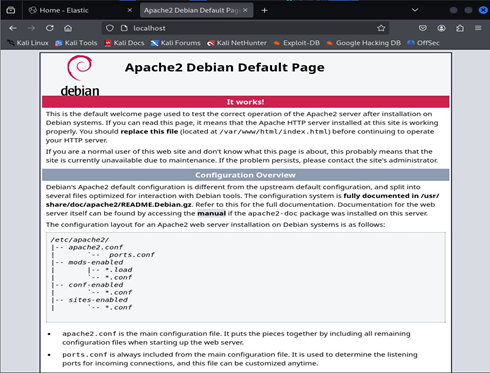Screen dimensions: 490x373
Task: Maximize the browser window
Action: click(468, 10)
